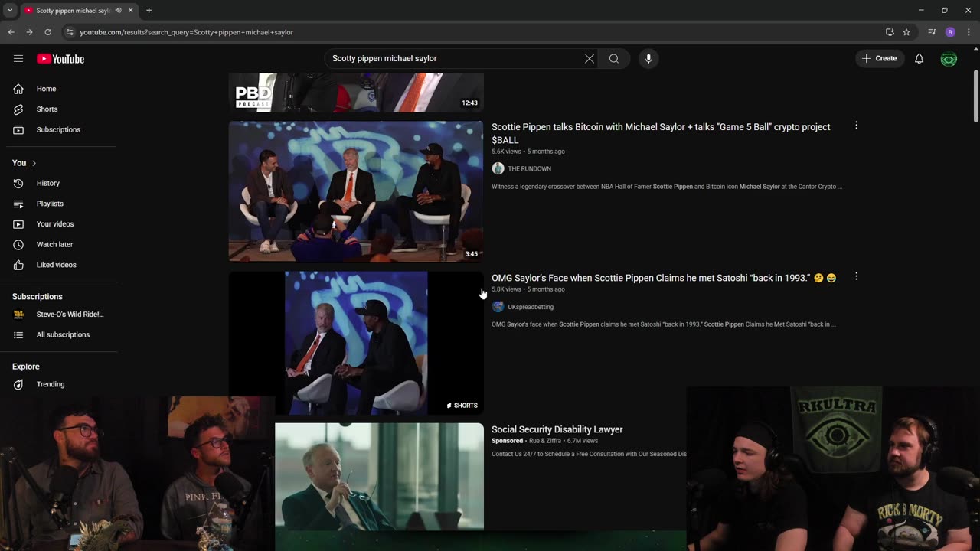Visit UKspreadbetting channel name link

(x=531, y=307)
